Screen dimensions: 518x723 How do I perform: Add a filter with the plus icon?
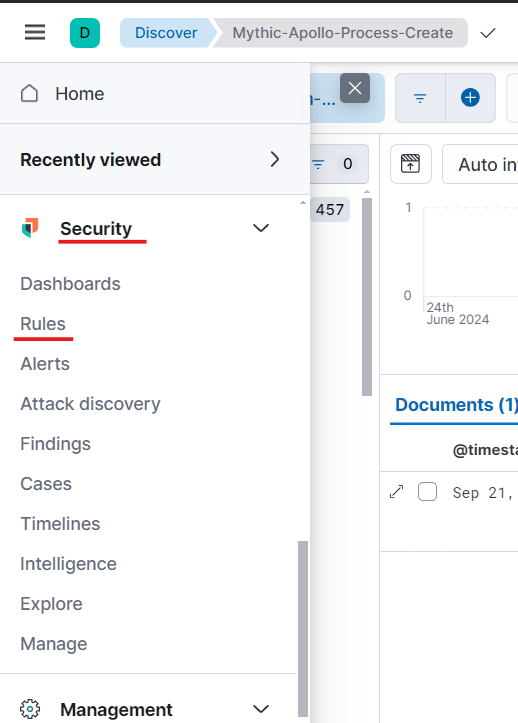tap(470, 98)
